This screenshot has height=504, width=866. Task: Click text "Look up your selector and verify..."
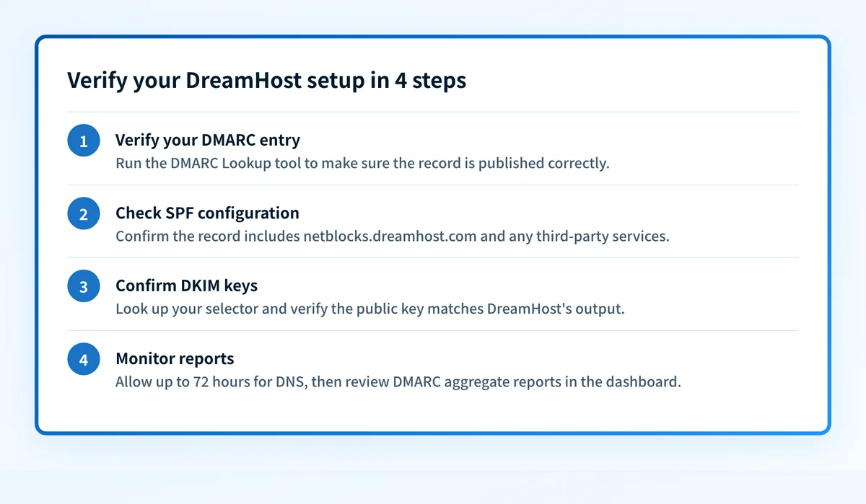pos(369,309)
